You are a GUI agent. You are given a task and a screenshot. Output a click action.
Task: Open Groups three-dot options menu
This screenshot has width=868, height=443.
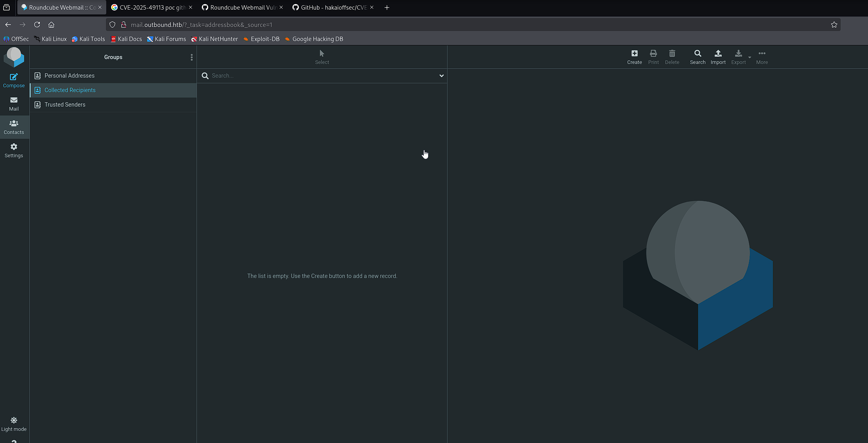pyautogui.click(x=192, y=57)
